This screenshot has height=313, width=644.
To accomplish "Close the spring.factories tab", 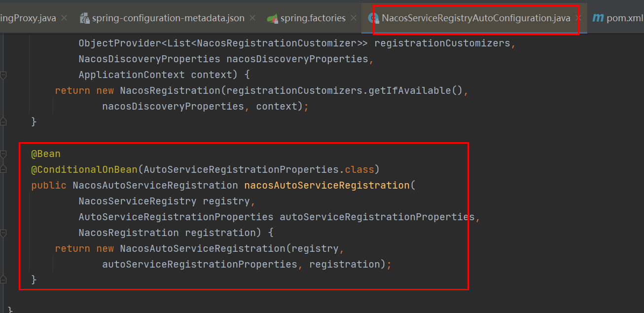I will coord(354,18).
